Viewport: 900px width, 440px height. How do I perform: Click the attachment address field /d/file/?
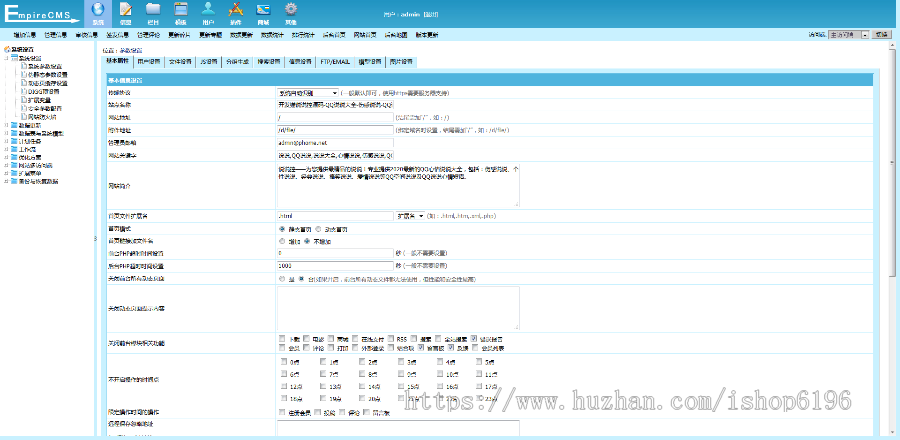pos(335,130)
